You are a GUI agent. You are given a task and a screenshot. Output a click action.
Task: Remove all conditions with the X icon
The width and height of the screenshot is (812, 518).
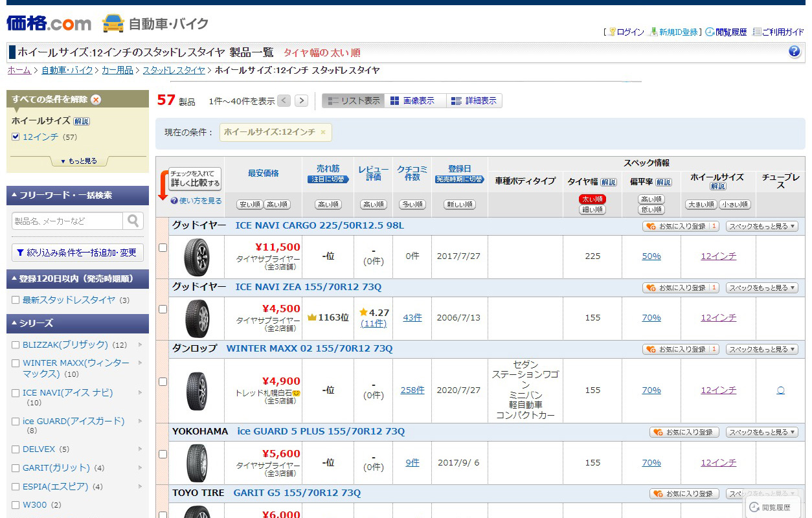(96, 100)
